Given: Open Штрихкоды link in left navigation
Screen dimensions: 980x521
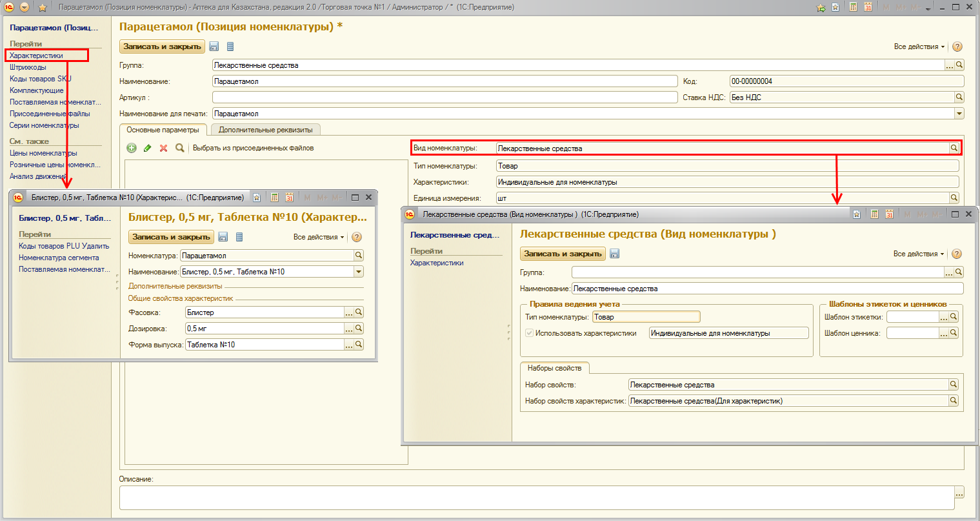Looking at the screenshot, I should coord(28,67).
